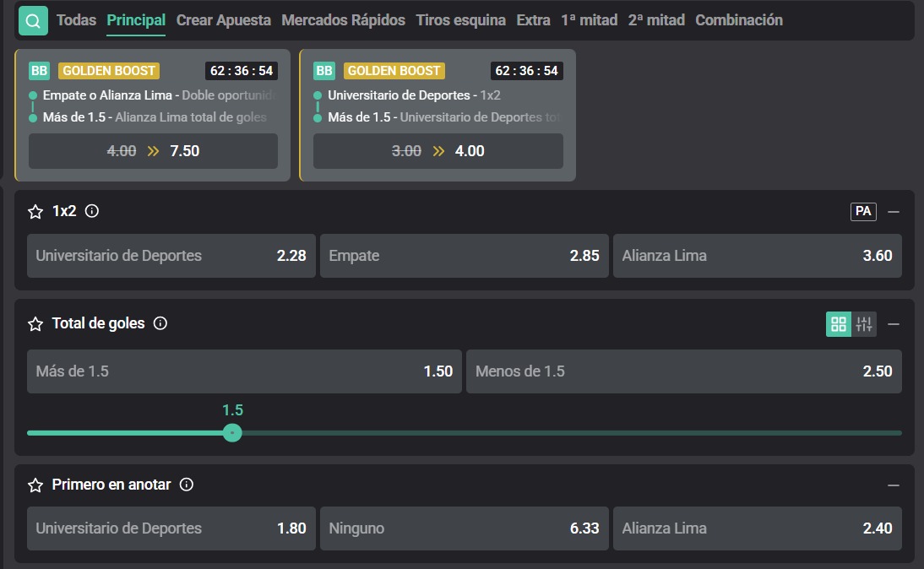Favorite the 1x2 market star
Image resolution: width=924 pixels, height=569 pixels.
click(35, 211)
